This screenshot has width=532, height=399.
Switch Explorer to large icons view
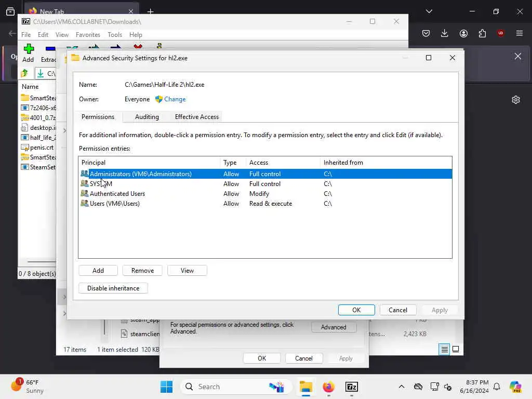pos(456,349)
